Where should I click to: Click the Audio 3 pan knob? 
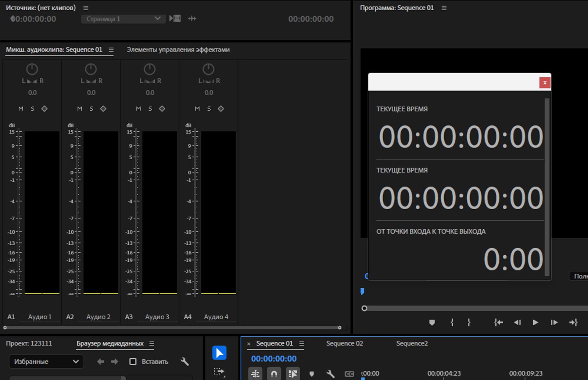pyautogui.click(x=150, y=69)
